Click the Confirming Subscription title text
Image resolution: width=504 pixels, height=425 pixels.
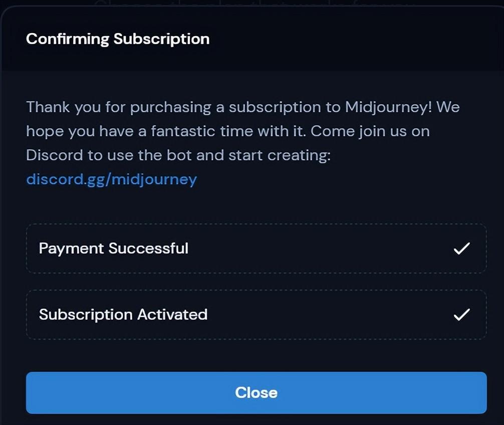click(x=118, y=39)
